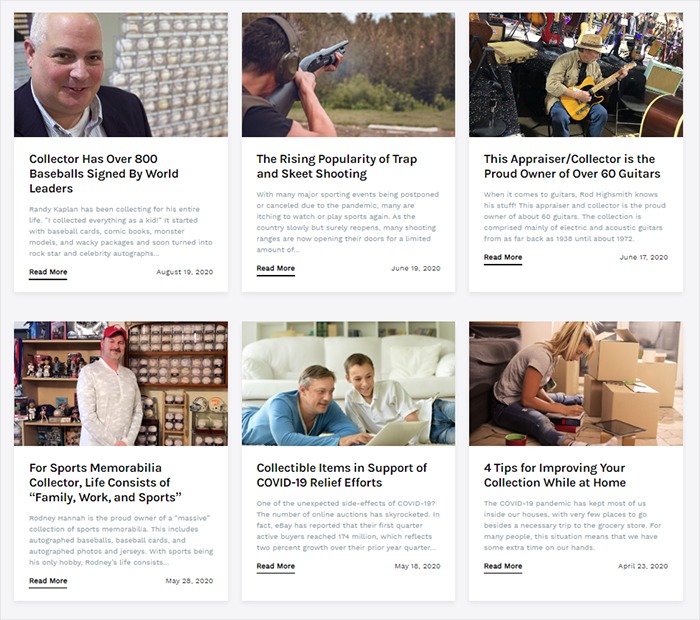Click Read More for the Rodney Hannah article
The height and width of the screenshot is (620, 700).
[x=48, y=581]
